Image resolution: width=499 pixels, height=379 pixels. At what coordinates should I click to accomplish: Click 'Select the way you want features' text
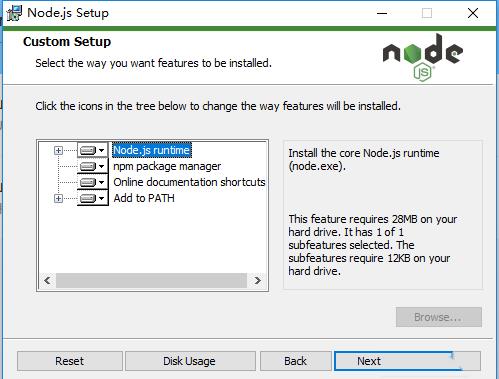tap(153, 63)
